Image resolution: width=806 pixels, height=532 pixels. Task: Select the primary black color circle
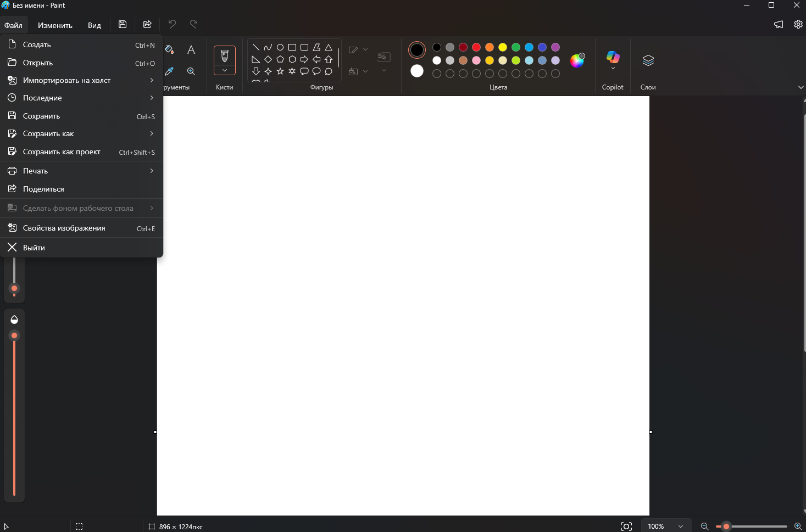417,50
